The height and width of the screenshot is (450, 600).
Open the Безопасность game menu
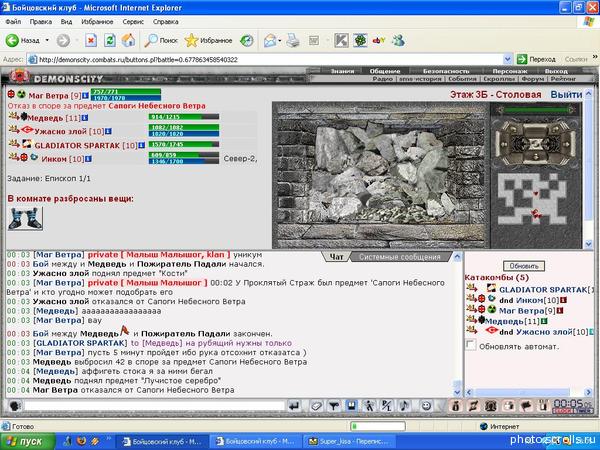pos(446,71)
